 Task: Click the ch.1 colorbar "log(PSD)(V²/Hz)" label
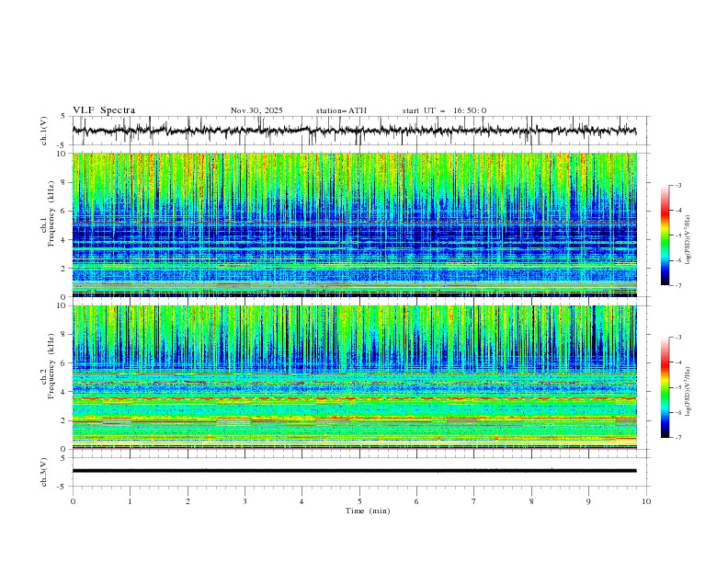coord(688,240)
